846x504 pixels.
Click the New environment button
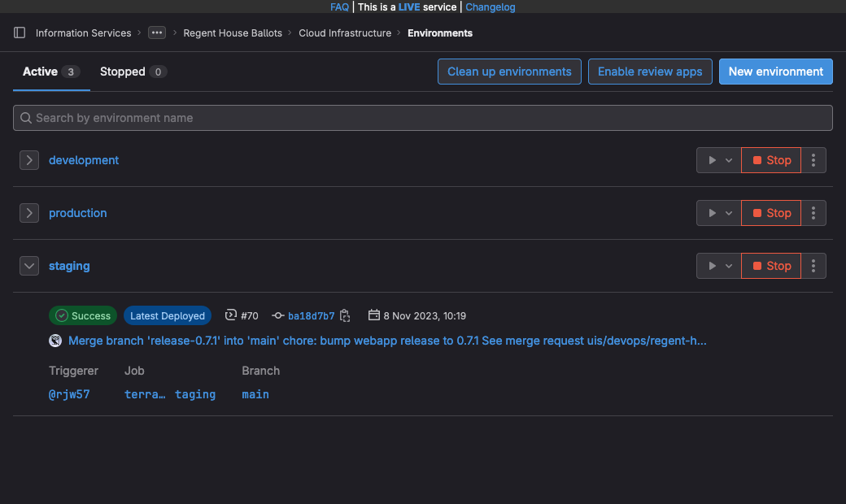(775, 72)
